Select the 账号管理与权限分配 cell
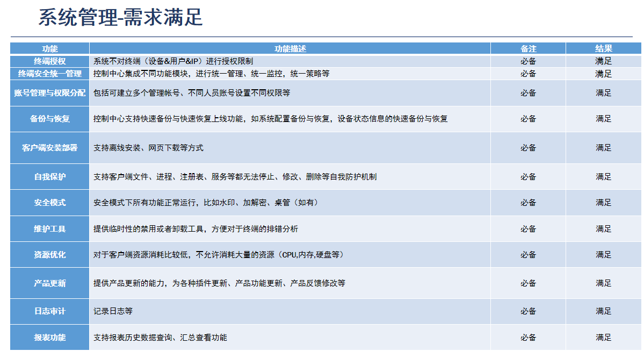This screenshot has height=351, width=644. tap(50, 93)
